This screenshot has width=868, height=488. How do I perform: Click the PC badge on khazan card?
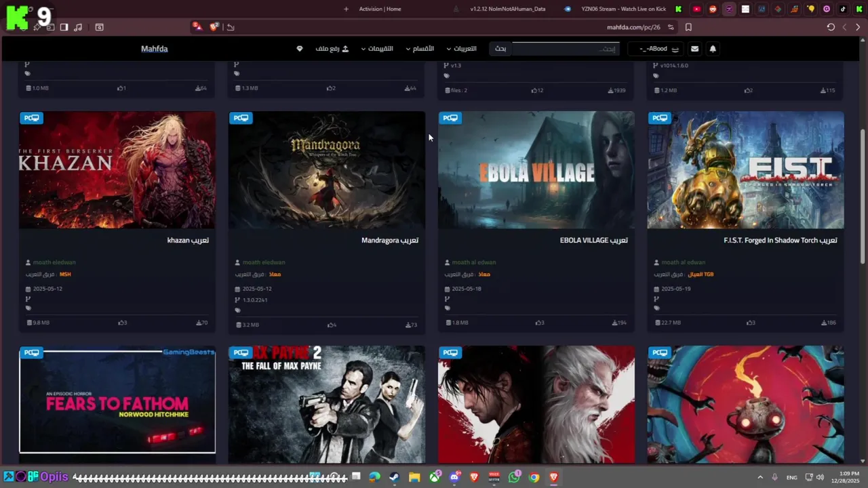(x=32, y=118)
